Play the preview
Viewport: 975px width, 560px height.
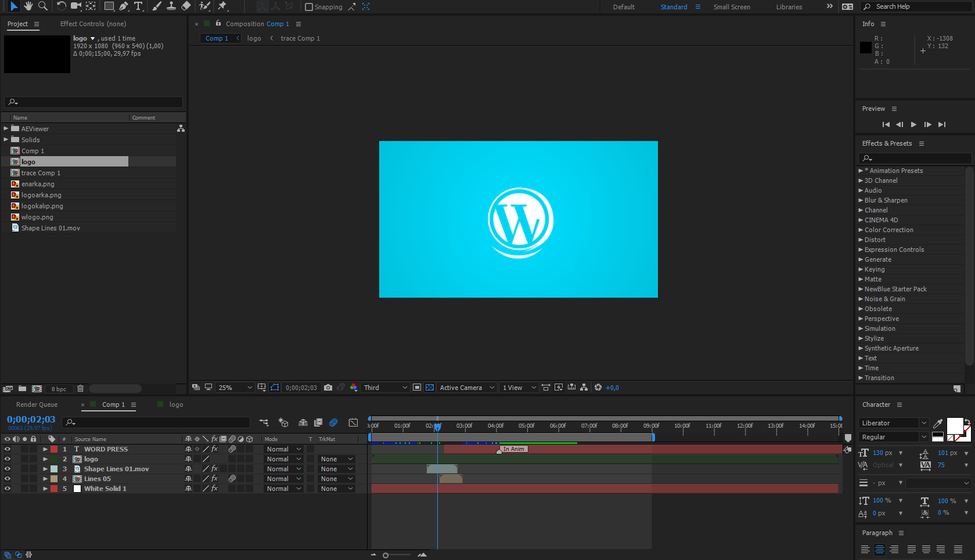click(x=913, y=124)
